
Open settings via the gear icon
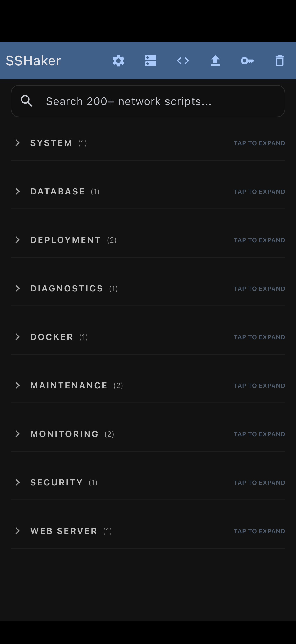click(x=118, y=61)
